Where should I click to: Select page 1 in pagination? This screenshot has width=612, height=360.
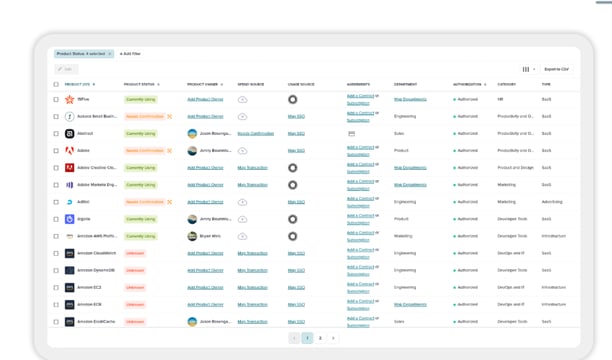(307, 338)
